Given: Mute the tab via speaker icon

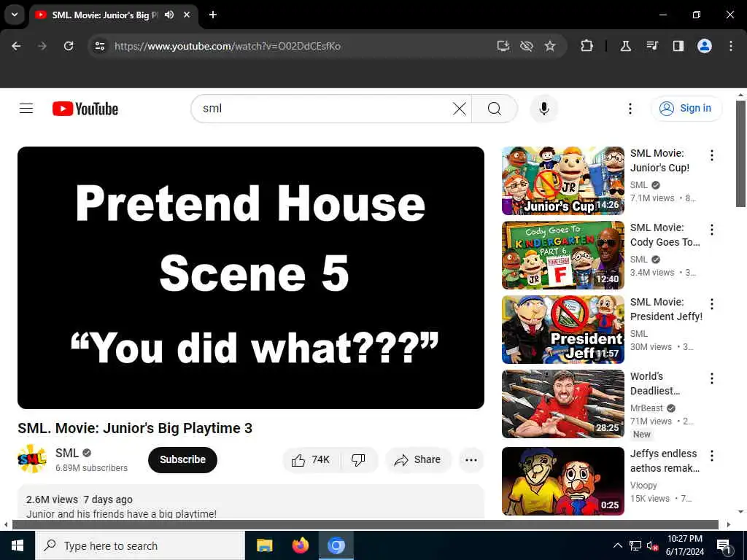Looking at the screenshot, I should tap(169, 15).
